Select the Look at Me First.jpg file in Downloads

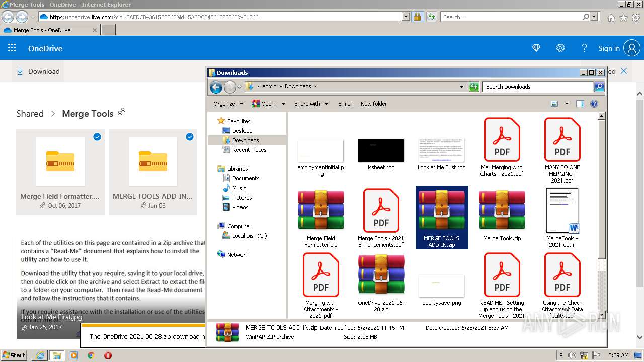coord(441,154)
